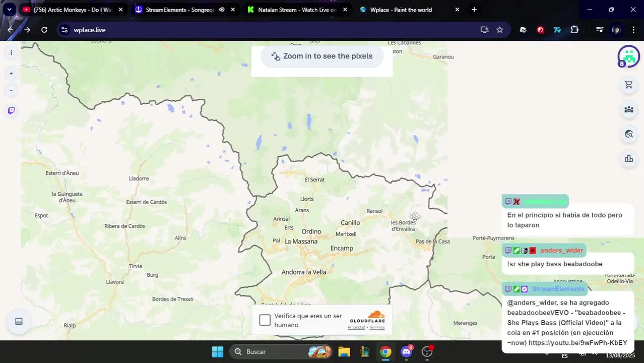Open the alliance group icon
This screenshot has width=644, height=363.
[x=628, y=109]
